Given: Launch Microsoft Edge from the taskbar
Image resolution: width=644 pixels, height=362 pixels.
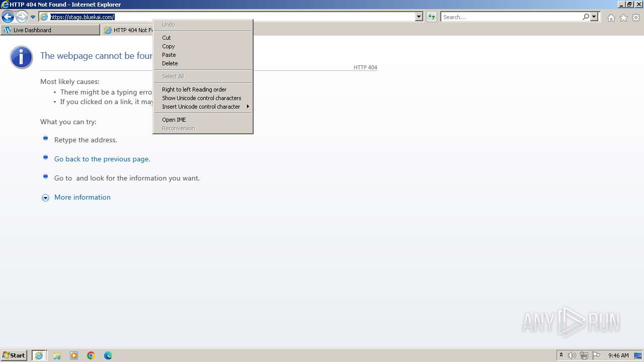Looking at the screenshot, I should tap(108, 355).
